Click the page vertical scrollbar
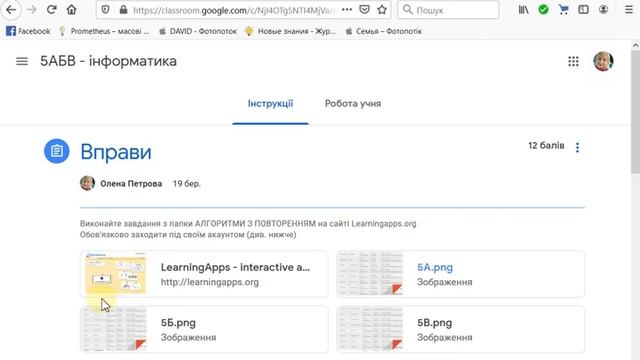 click(635, 113)
